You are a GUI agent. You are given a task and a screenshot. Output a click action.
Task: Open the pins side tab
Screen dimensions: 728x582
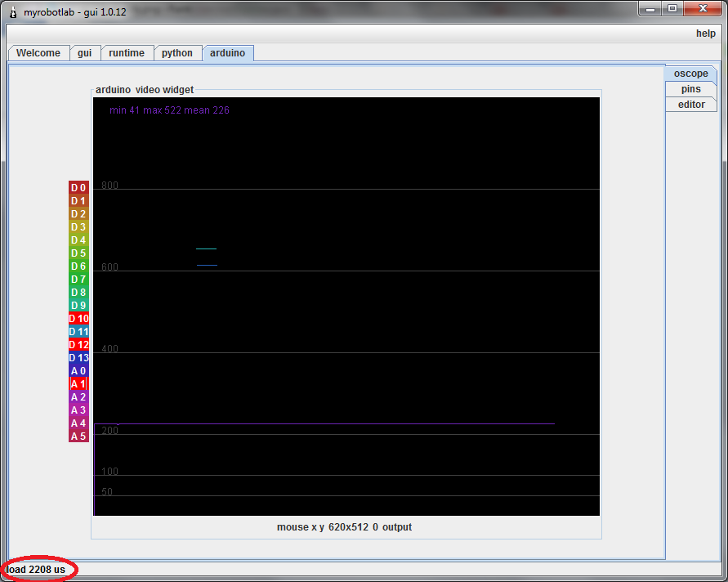[x=691, y=89]
